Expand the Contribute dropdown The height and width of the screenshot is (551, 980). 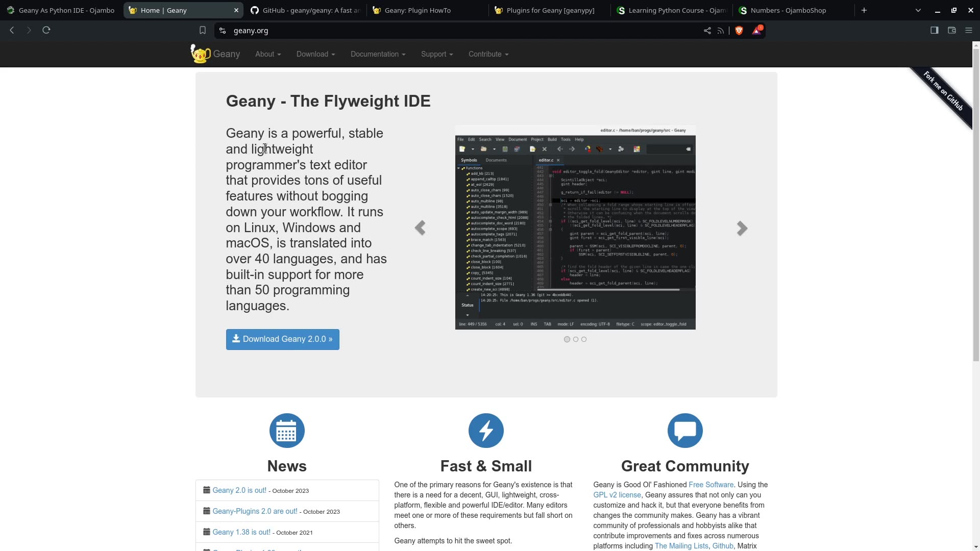coord(488,54)
